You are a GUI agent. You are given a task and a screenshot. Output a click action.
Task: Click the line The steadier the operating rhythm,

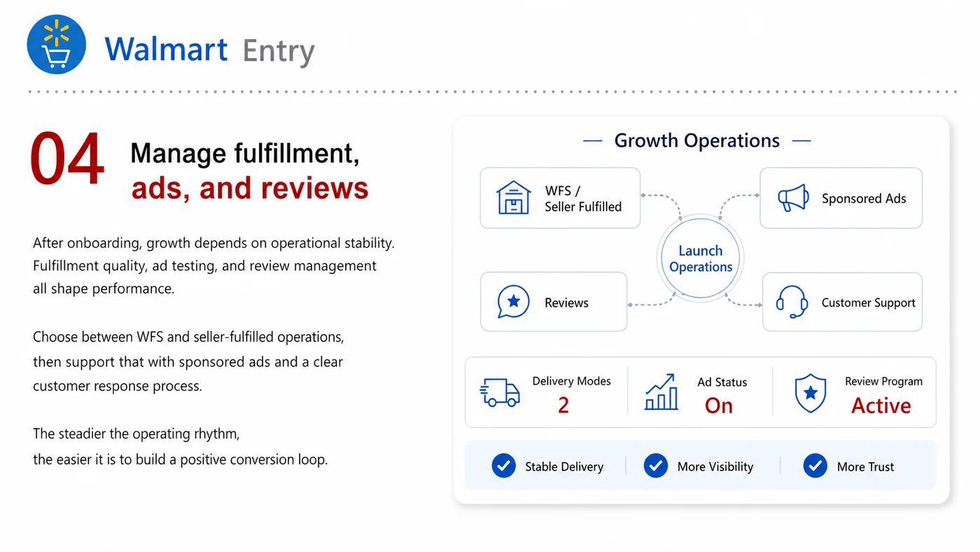[136, 434]
